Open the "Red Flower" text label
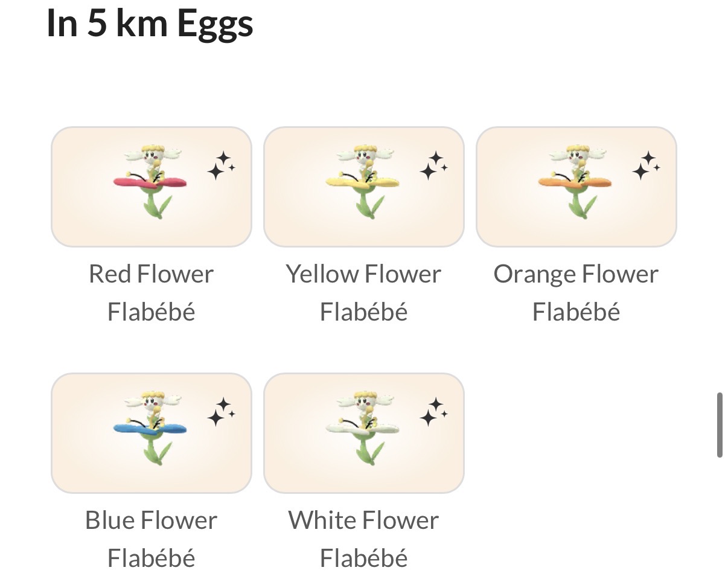Image resolution: width=728 pixels, height=579 pixels. coord(151,274)
